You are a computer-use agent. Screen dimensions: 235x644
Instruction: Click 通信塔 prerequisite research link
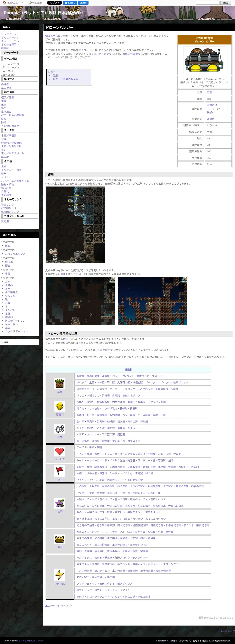coord(211,119)
